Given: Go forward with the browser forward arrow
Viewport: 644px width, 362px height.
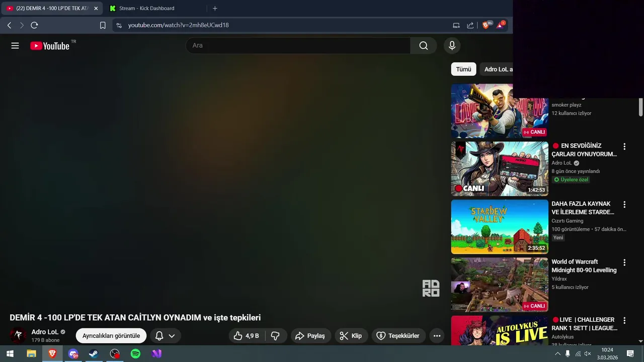Looking at the screenshot, I should pos(22,25).
